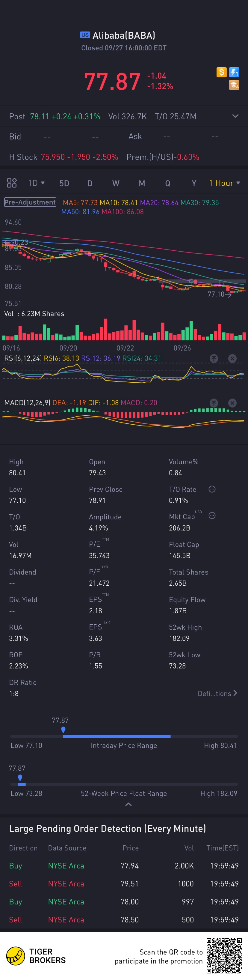Tap the stacked layers icon
Viewport: 248px width, 980px height.
(234, 85)
